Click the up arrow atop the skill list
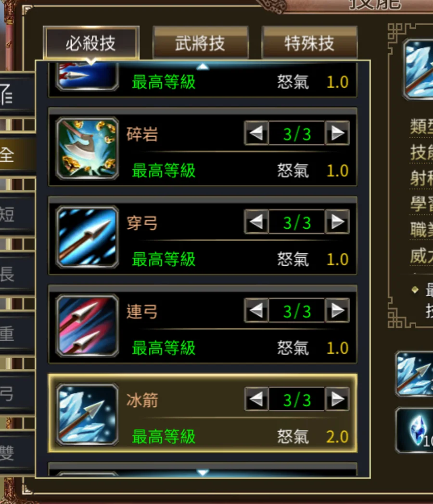This screenshot has width=433, height=504. pos(203,66)
